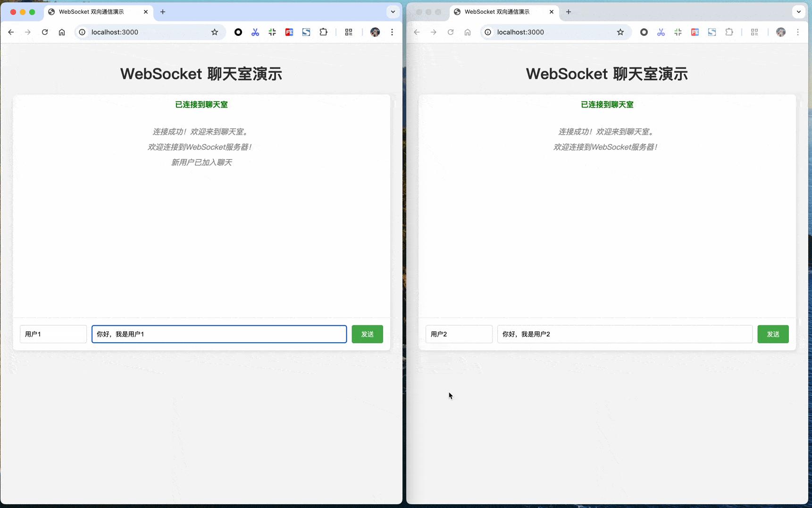This screenshot has width=812, height=508.
Task: Open Chrome's three-dot menu on the right
Action: point(798,32)
